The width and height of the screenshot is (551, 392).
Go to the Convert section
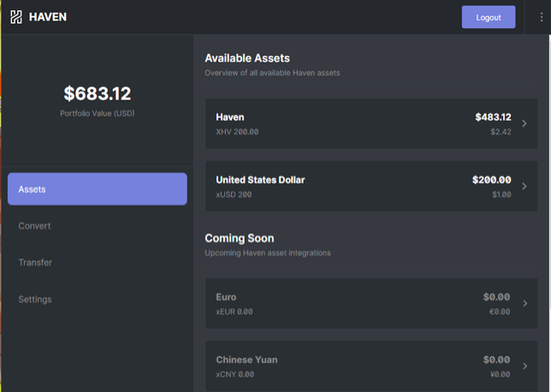coord(34,226)
